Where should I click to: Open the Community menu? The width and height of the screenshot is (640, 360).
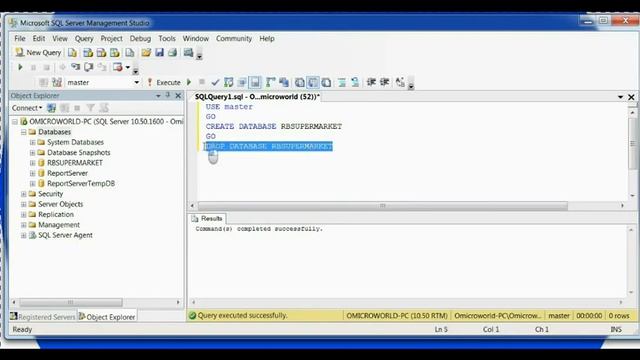click(x=234, y=38)
